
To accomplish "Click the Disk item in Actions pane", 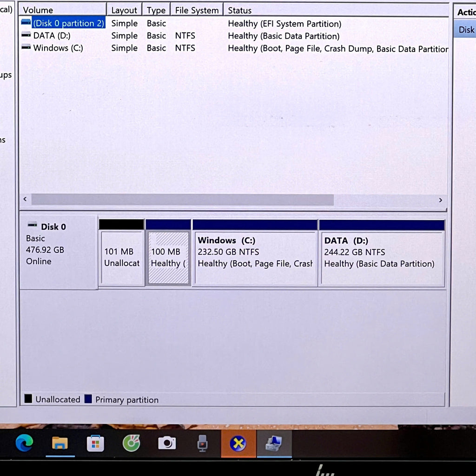I will click(x=464, y=29).
